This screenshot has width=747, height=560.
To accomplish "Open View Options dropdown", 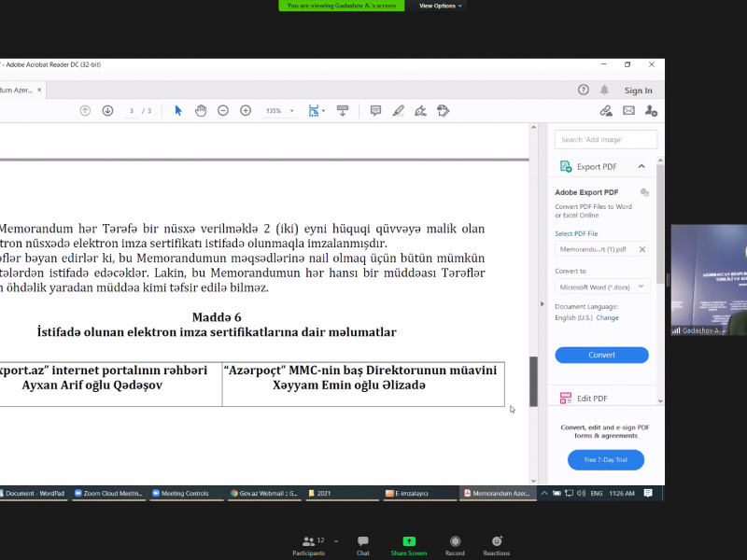I will click(x=440, y=6).
